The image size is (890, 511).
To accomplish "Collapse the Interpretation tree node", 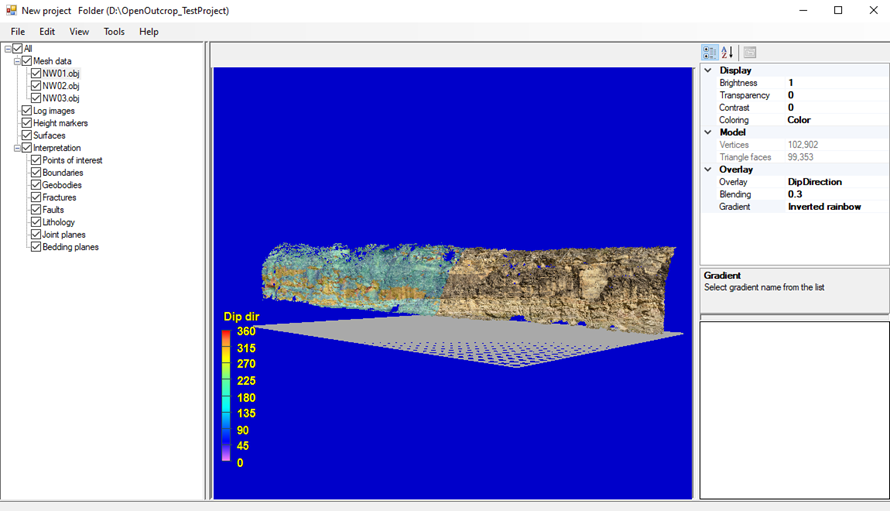I will (17, 148).
